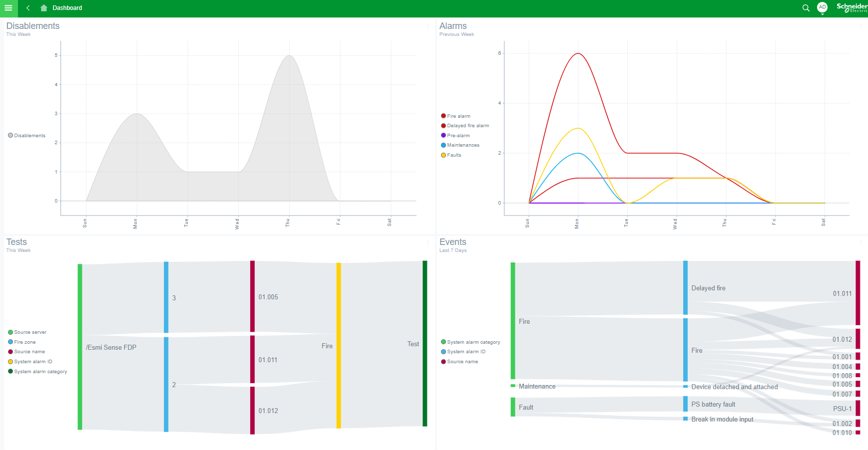Select green Fire category node in Events
Screen dimensions: 868x450
pyautogui.click(x=513, y=321)
